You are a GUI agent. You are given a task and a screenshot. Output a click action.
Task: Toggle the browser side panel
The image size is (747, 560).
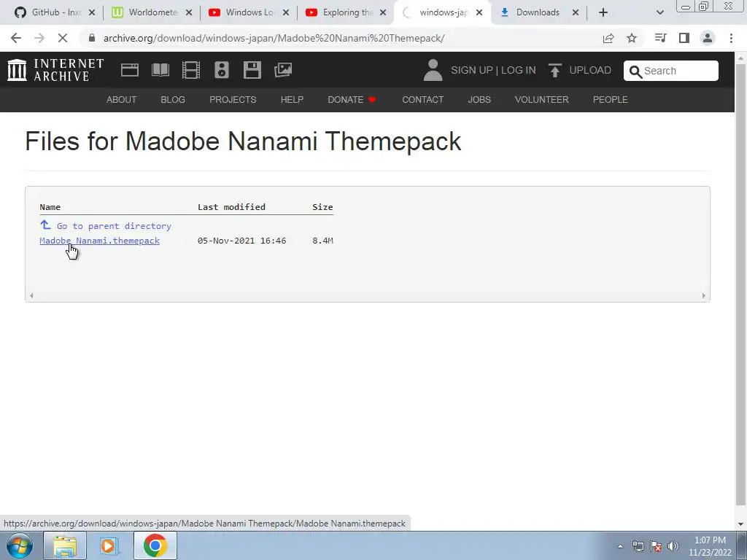point(684,38)
